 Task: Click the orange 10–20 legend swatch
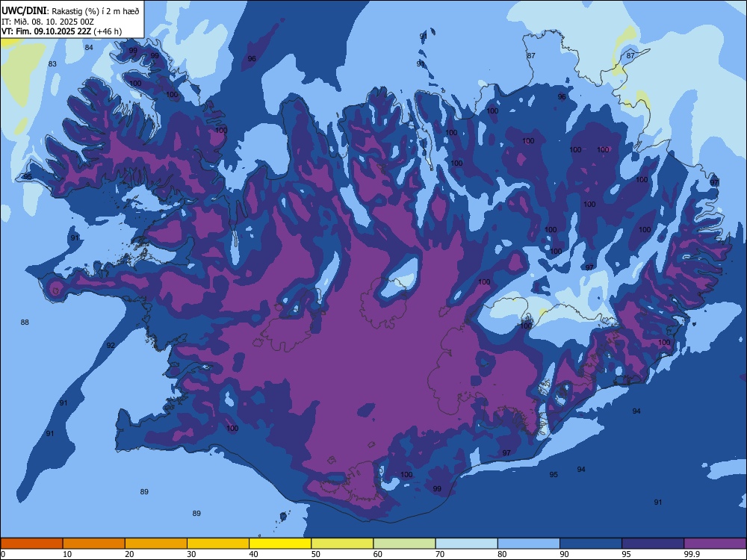click(94, 544)
